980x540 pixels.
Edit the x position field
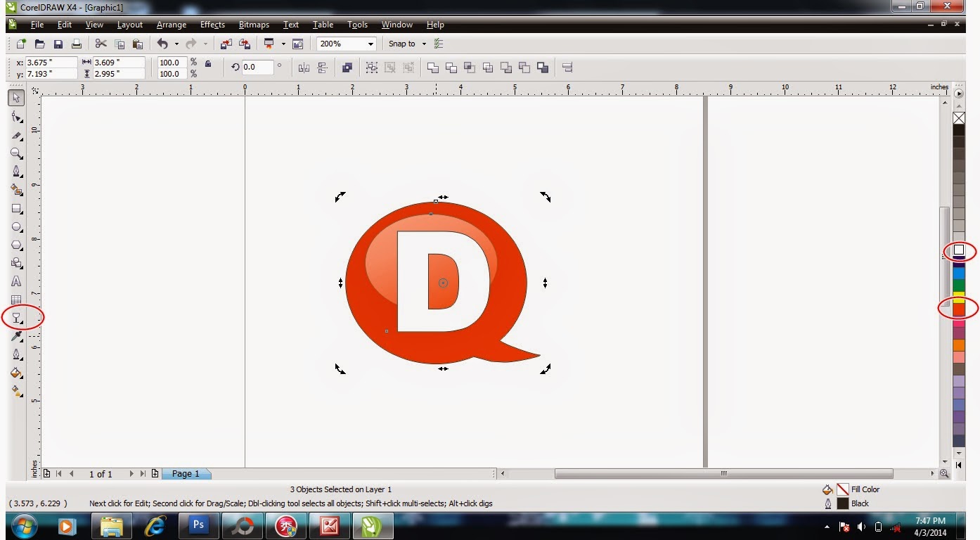tap(51, 63)
